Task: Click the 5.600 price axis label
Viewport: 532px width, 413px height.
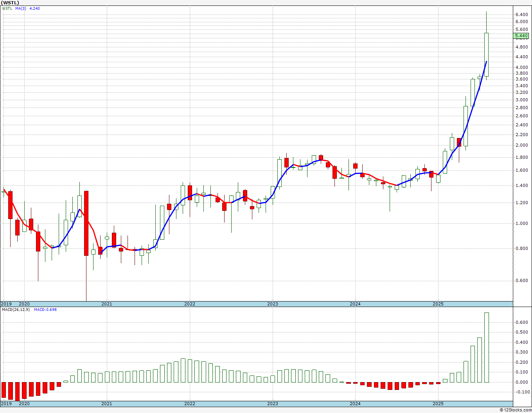Action: pos(522,30)
